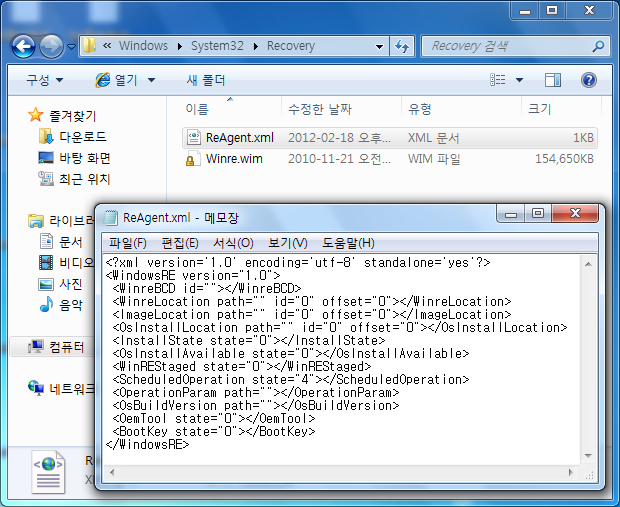
Task: Click the XML 문서 type cell
Action: pyautogui.click(x=434, y=138)
